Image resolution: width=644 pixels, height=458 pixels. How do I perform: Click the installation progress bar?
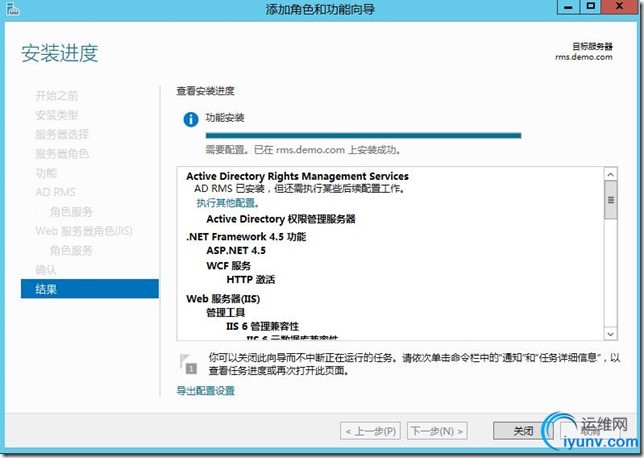pos(363,136)
